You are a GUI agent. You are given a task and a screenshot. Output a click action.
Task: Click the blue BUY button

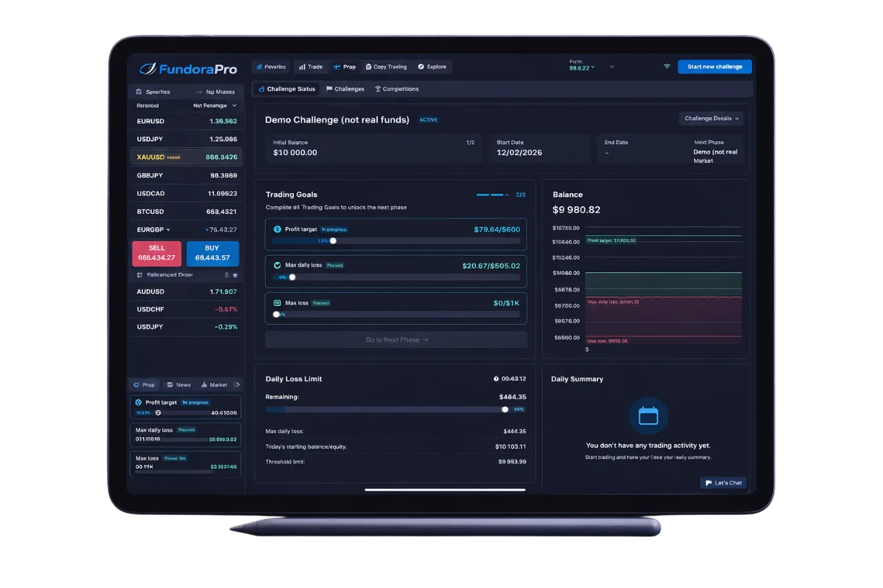click(x=212, y=253)
